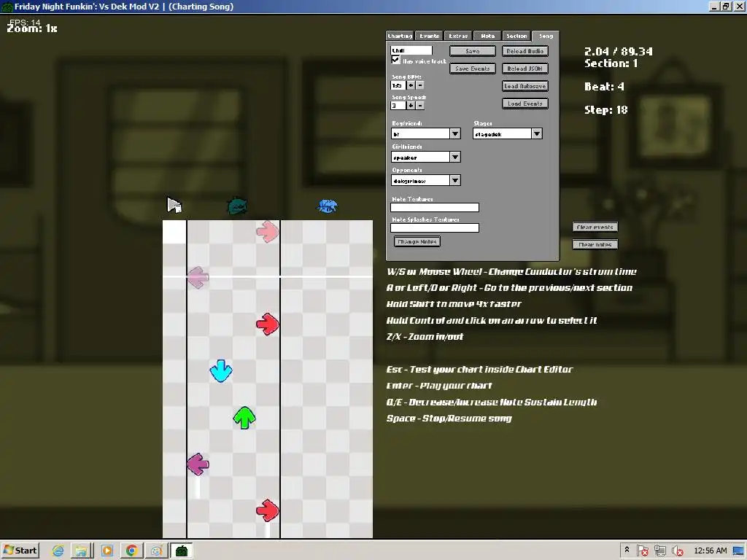
Task: Click the Reload JSON button
Action: point(525,69)
